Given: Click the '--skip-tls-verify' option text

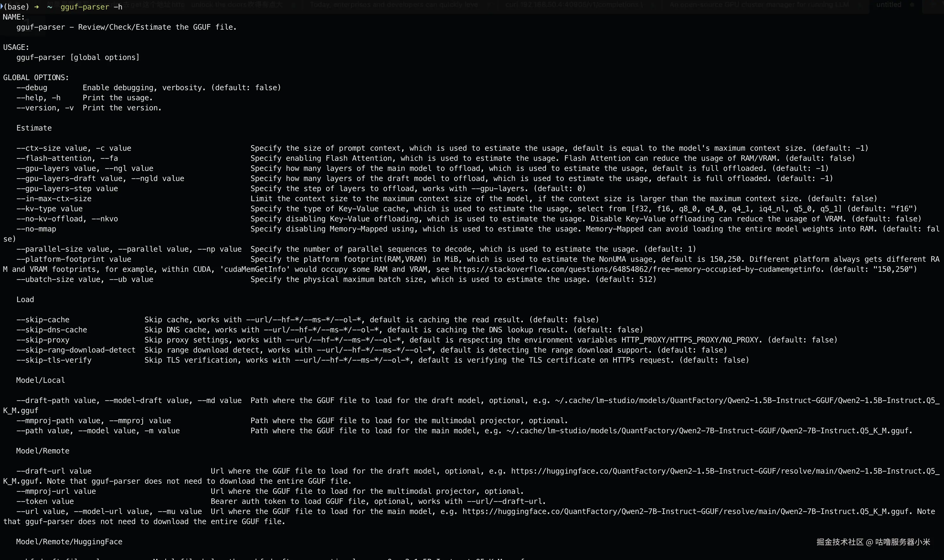Looking at the screenshot, I should pyautogui.click(x=54, y=360).
